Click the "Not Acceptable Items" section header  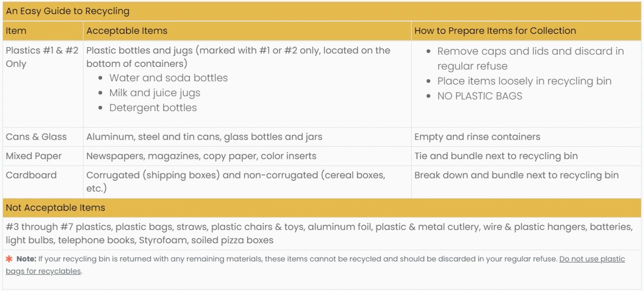coord(56,208)
